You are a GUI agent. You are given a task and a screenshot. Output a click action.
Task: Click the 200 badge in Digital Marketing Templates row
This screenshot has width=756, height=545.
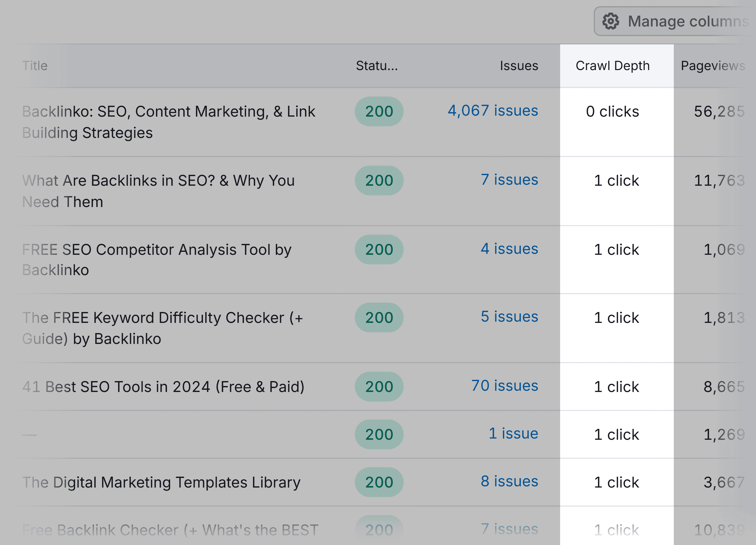tap(379, 482)
